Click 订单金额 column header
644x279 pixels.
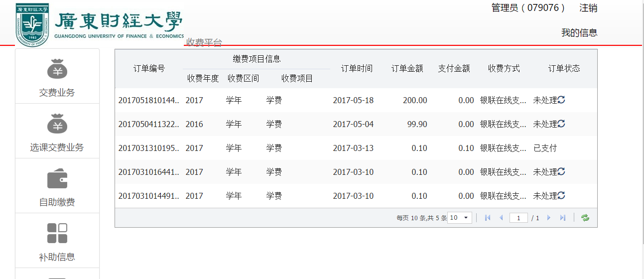click(407, 69)
